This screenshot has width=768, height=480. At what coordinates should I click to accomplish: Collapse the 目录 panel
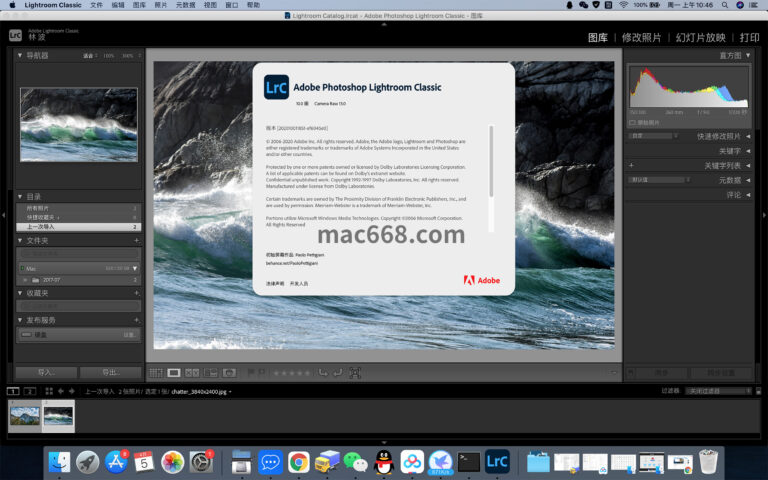[20, 196]
